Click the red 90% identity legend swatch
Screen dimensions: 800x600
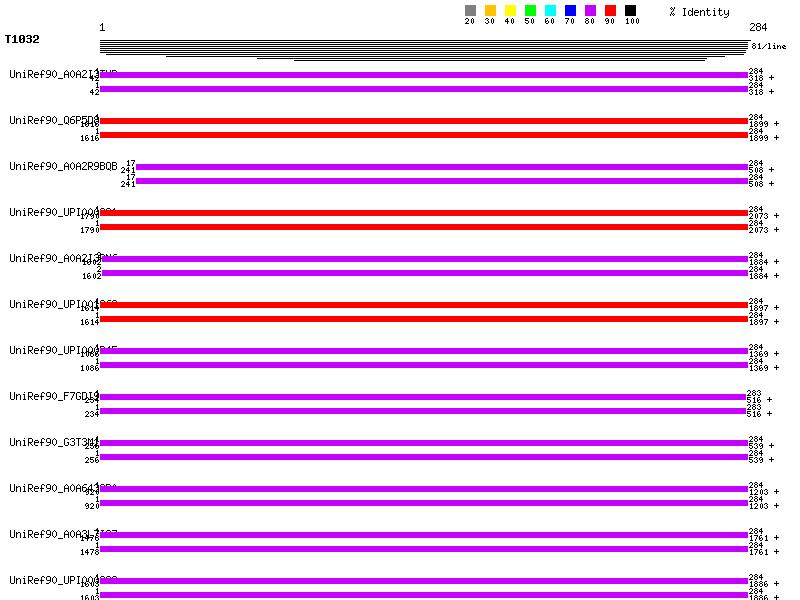coord(610,11)
